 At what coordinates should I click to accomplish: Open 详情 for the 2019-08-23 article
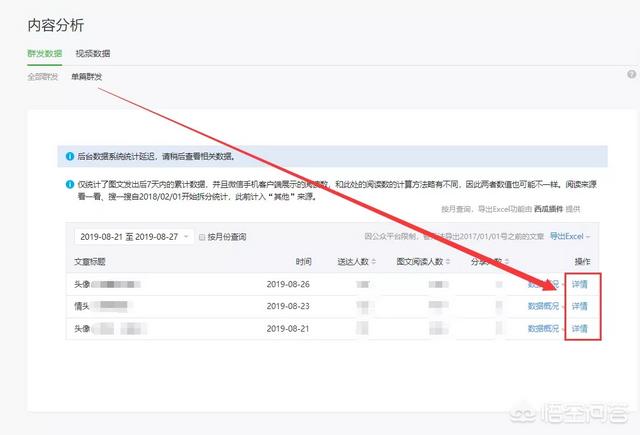tap(579, 306)
